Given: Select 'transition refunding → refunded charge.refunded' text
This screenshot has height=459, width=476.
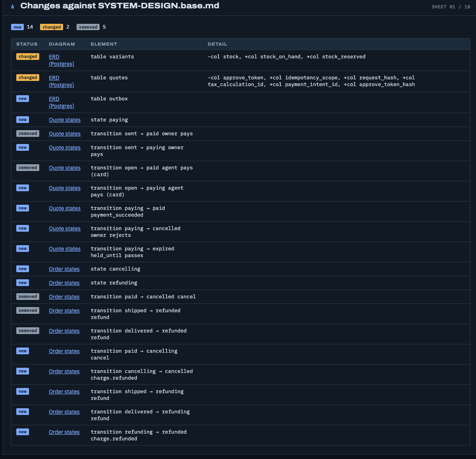Looking at the screenshot, I should click(x=138, y=435).
